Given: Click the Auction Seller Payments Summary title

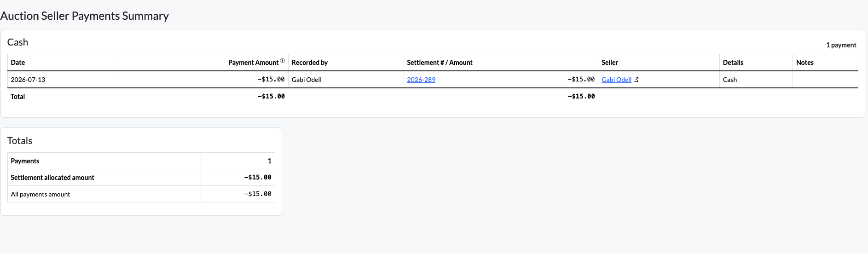Looking at the screenshot, I should (x=85, y=16).
